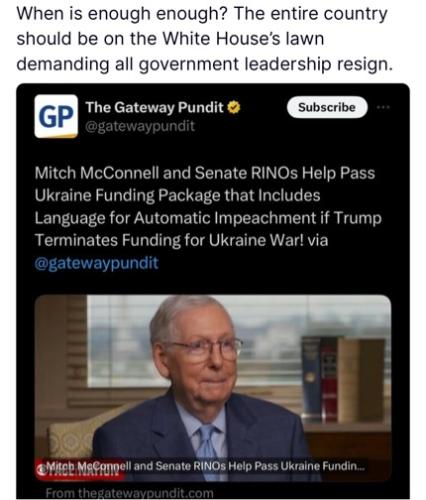Open The Gateway Pundit display name
This screenshot has width=426, height=500.
point(154,107)
